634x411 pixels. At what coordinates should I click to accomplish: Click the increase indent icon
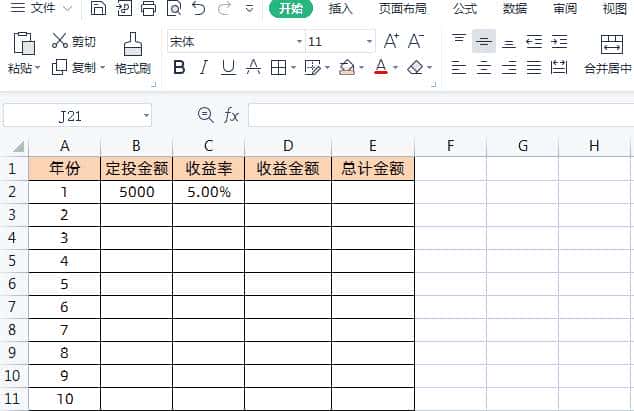pos(559,41)
